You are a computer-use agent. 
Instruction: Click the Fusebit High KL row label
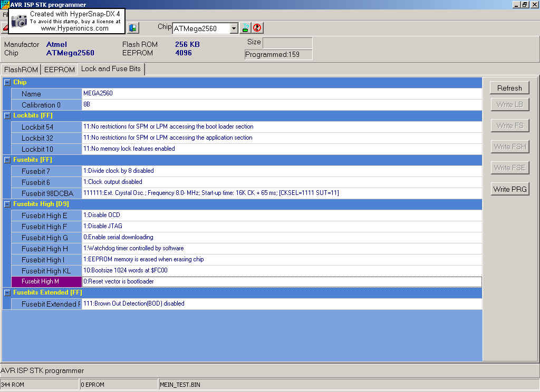tap(46, 270)
